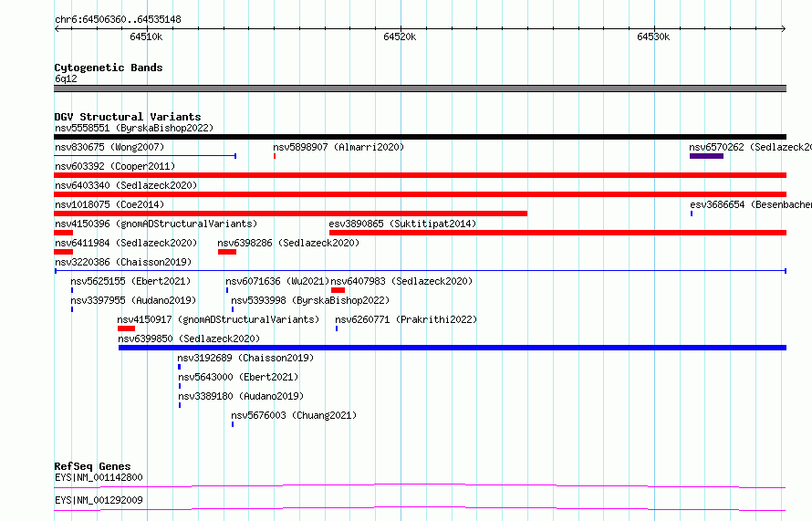The width and height of the screenshot is (812, 521).
Task: Open nsv603392 (Cooper2011) variant label
Action: click(115, 166)
